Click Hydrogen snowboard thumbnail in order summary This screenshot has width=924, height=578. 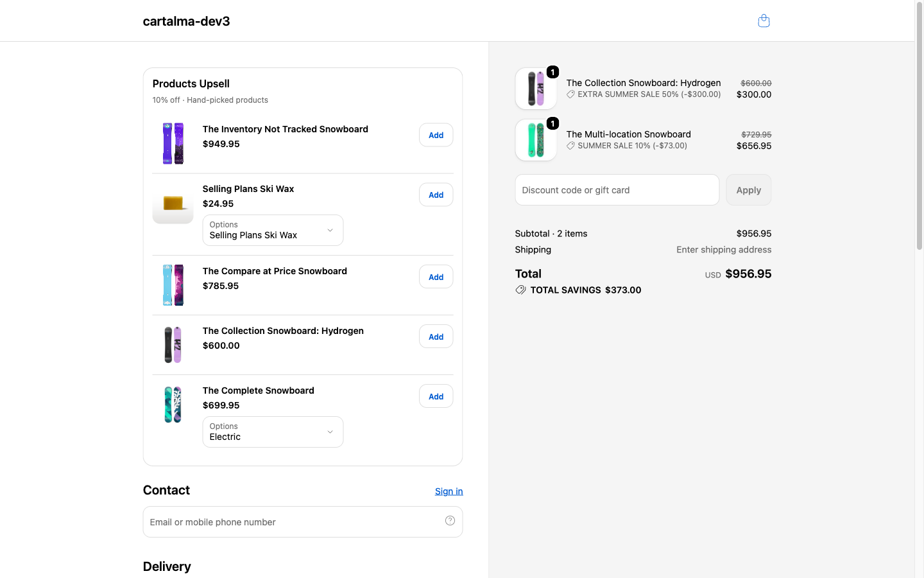pyautogui.click(x=536, y=89)
